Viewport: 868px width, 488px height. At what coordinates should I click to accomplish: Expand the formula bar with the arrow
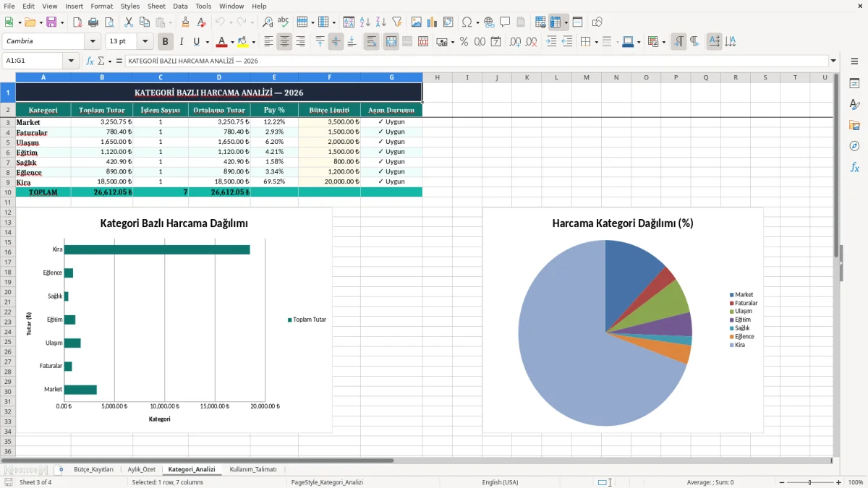pos(833,61)
